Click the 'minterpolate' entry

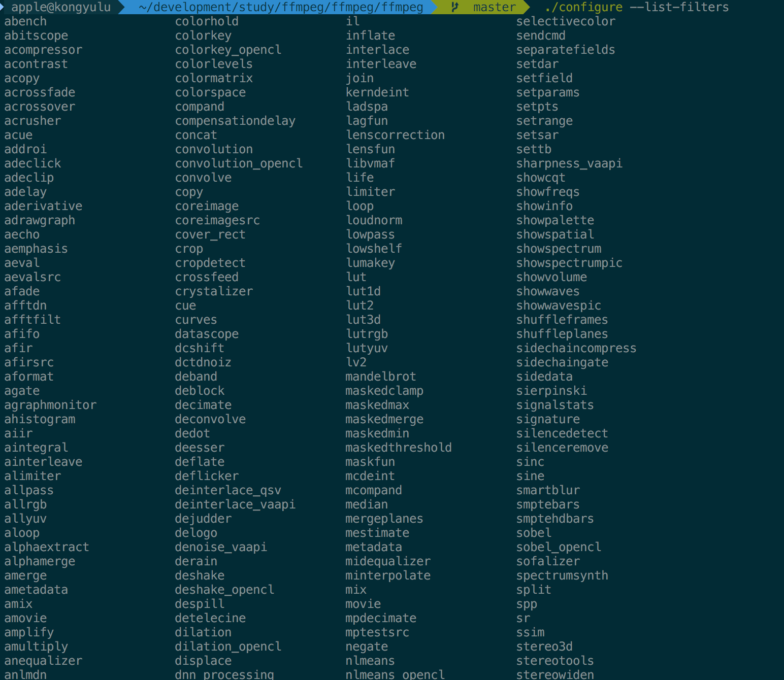coord(388,575)
